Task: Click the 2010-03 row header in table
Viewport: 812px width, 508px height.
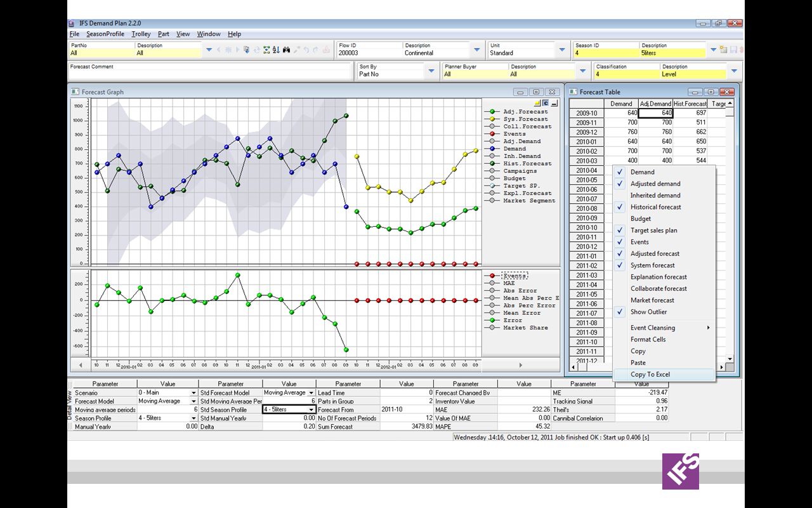Action: pos(587,161)
